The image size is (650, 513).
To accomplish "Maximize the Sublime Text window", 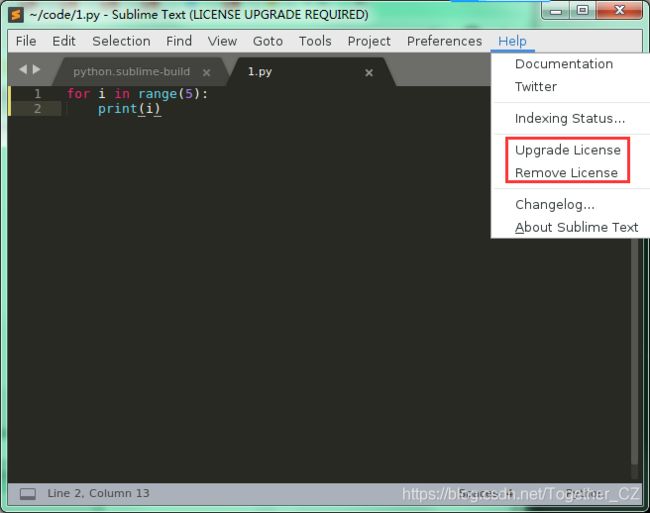I will (x=582, y=10).
